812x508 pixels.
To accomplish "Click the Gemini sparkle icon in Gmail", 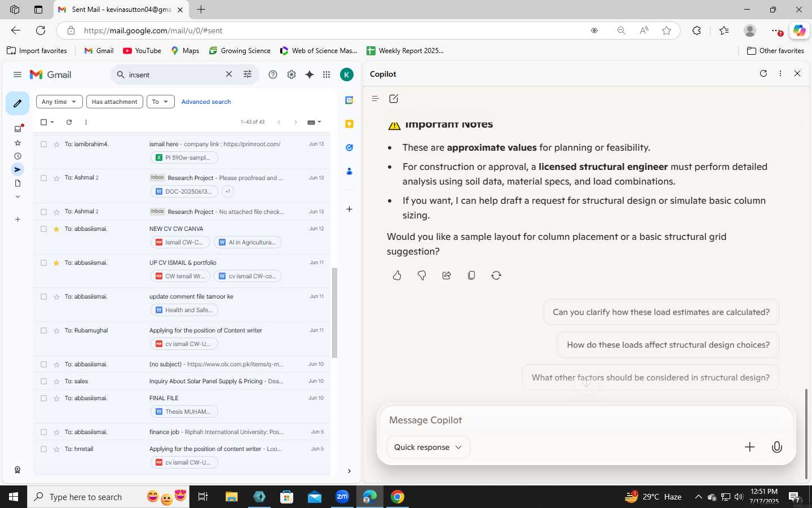I will pyautogui.click(x=310, y=75).
